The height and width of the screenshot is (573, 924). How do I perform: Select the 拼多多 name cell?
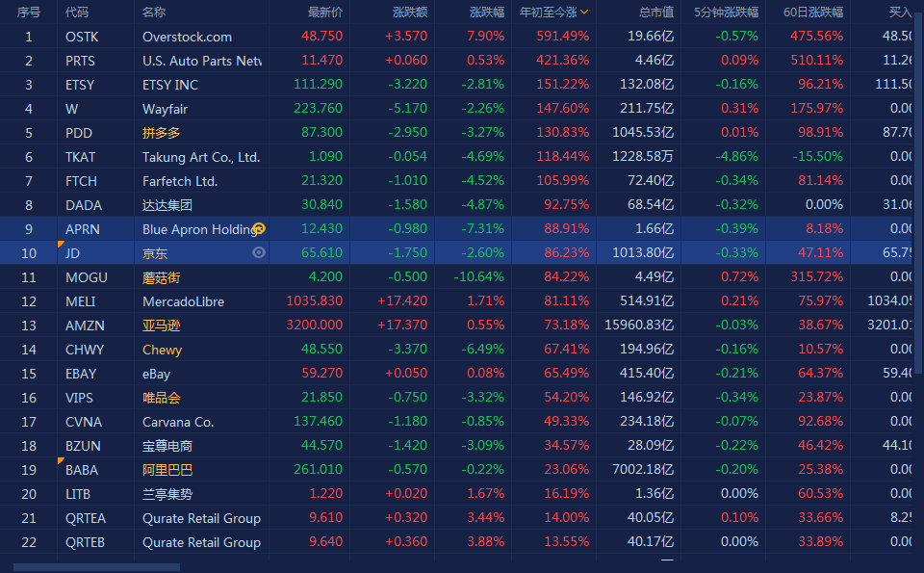[x=161, y=133]
